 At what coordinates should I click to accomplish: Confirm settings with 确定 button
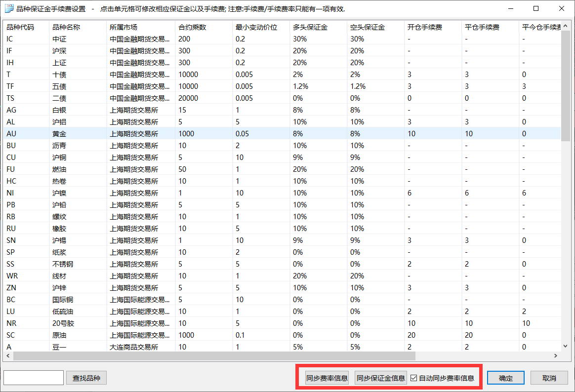506,378
